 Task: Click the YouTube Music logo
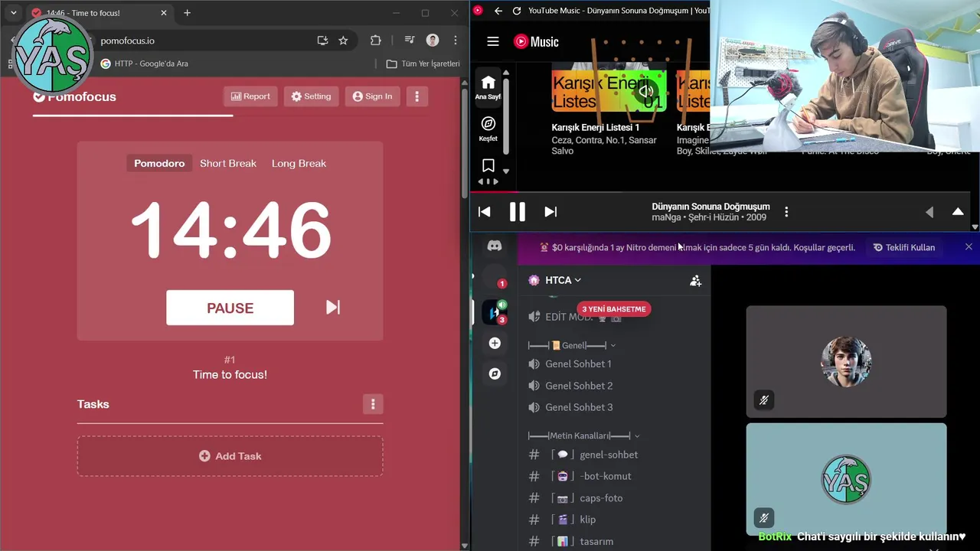click(x=536, y=41)
